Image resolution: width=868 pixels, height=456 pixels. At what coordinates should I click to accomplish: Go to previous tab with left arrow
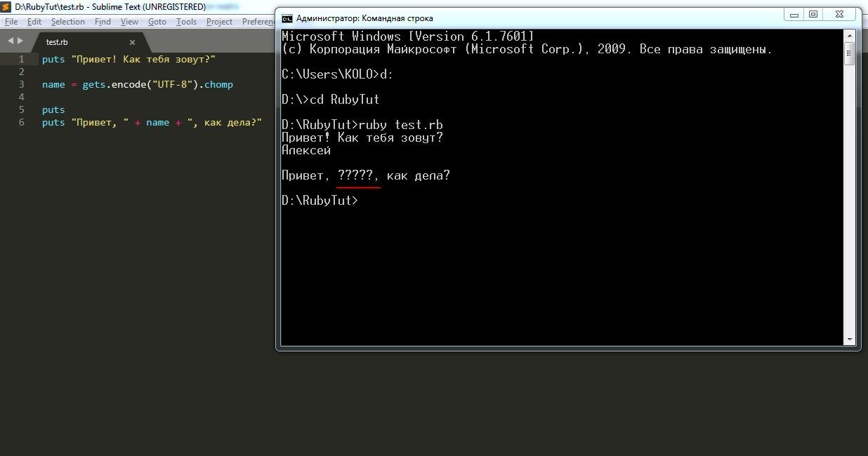pyautogui.click(x=11, y=41)
